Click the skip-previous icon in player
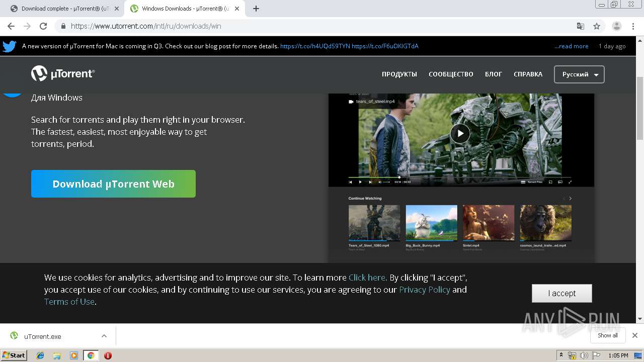 coord(350,182)
